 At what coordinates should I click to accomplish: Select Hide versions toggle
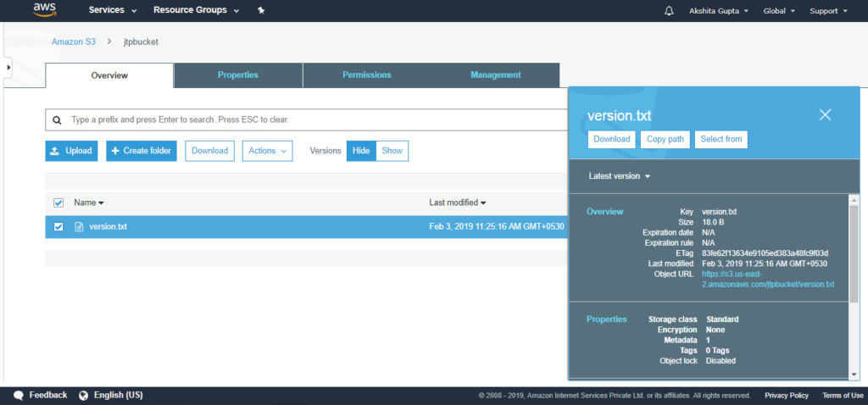point(361,151)
